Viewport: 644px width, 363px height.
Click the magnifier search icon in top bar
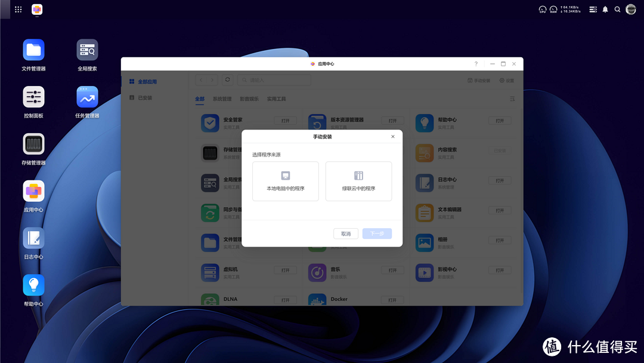[x=618, y=10]
